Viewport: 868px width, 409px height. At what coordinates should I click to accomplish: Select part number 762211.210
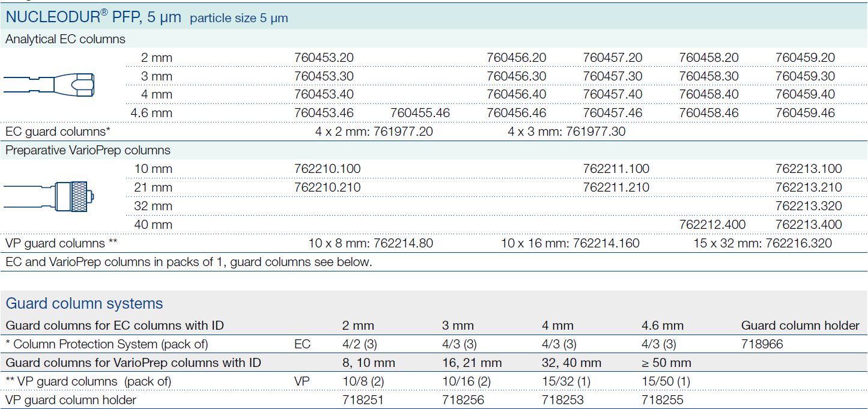click(616, 187)
